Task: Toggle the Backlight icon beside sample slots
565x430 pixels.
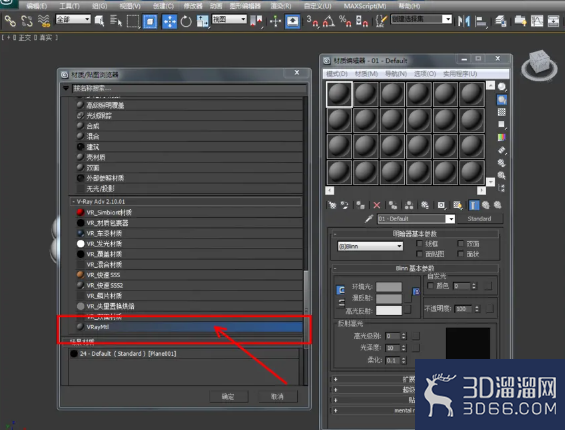Action: click(502, 99)
